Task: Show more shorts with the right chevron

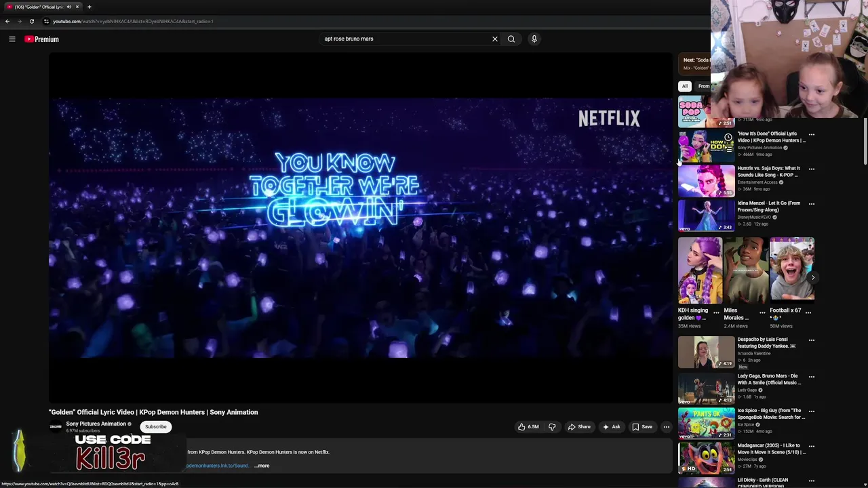Action: [812, 277]
